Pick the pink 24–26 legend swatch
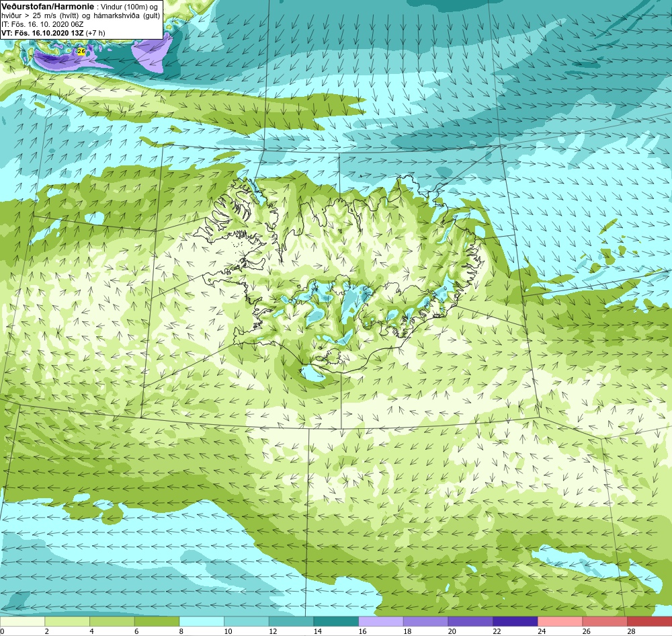This screenshot has width=672, height=636. click(x=560, y=621)
